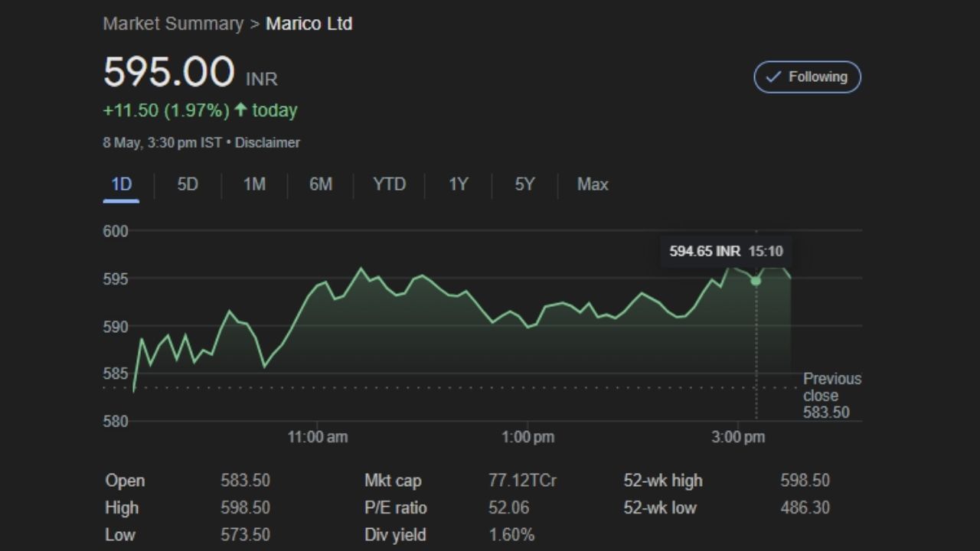Click the Marico Ltd title
This screenshot has height=551, width=980.
[309, 24]
